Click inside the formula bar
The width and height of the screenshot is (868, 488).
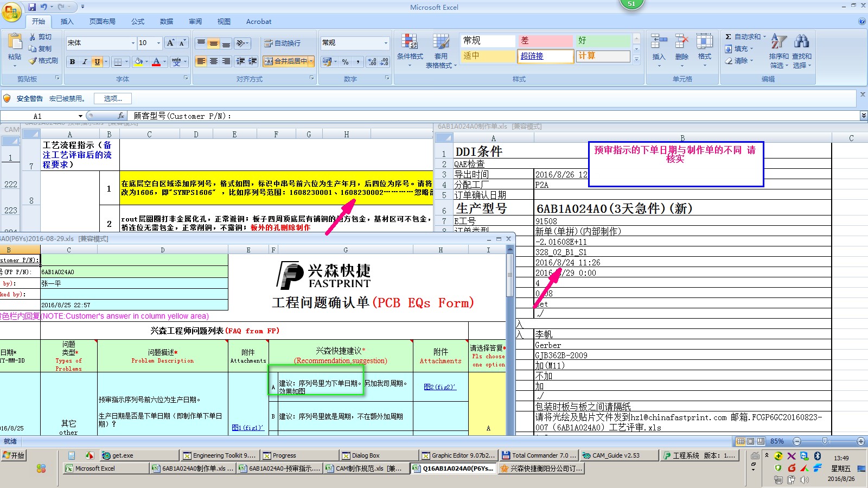pos(494,116)
